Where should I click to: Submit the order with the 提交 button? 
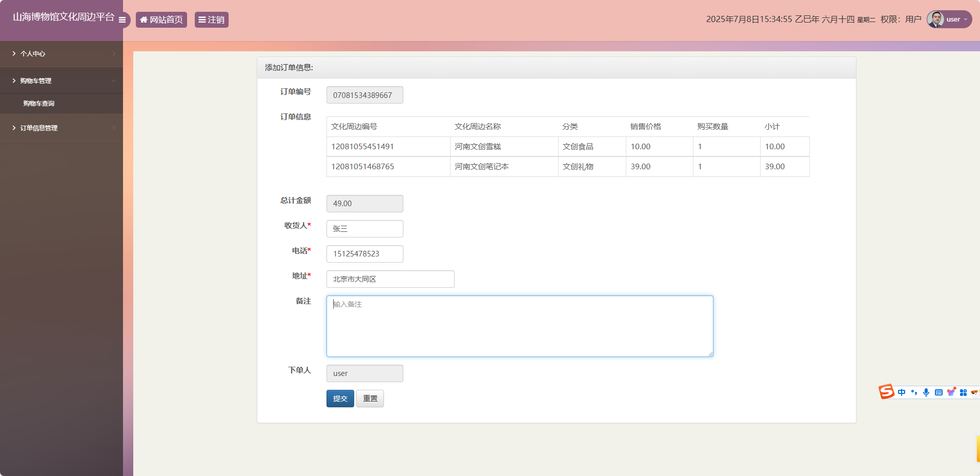pyautogui.click(x=340, y=399)
